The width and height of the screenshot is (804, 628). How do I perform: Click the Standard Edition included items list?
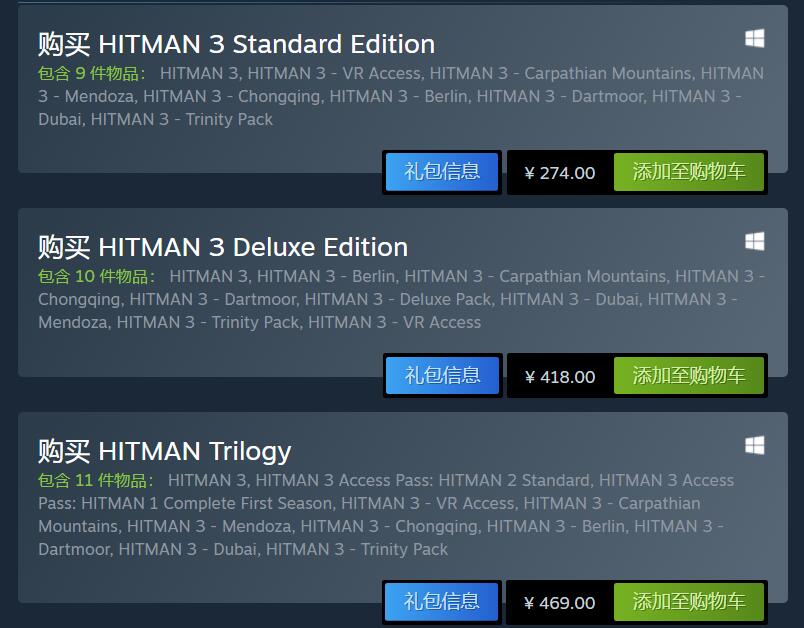[400, 96]
